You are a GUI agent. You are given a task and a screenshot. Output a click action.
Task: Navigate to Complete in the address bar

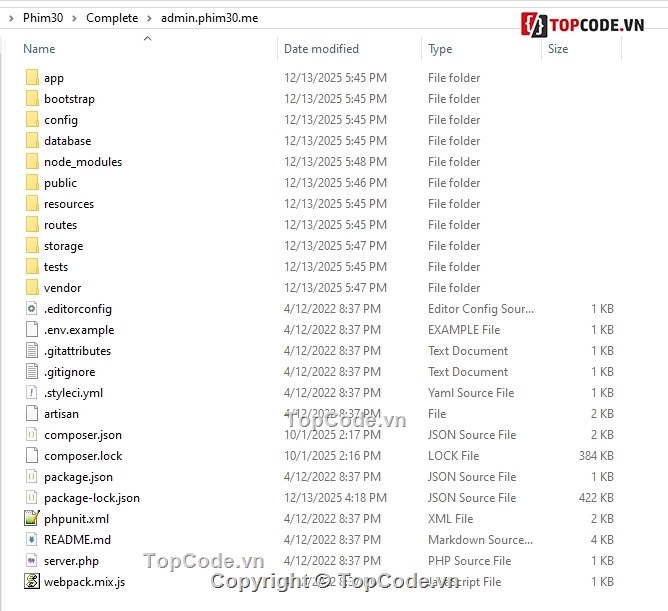tap(112, 18)
